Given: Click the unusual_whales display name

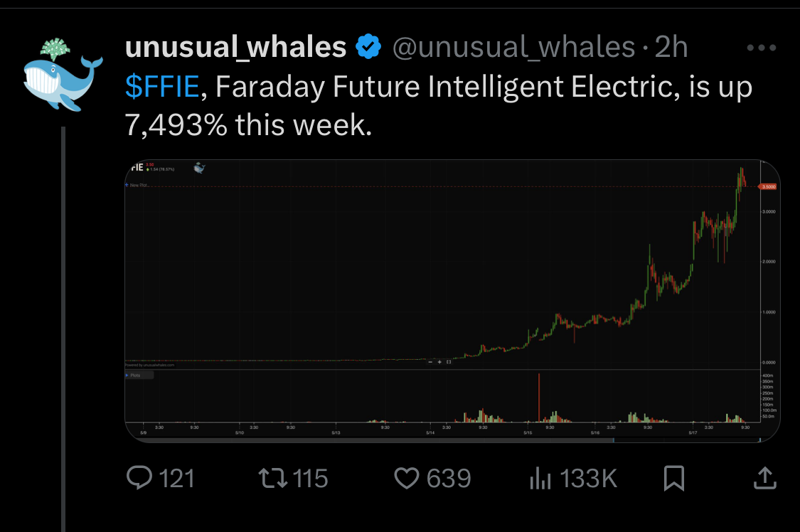Looking at the screenshot, I should (x=235, y=47).
